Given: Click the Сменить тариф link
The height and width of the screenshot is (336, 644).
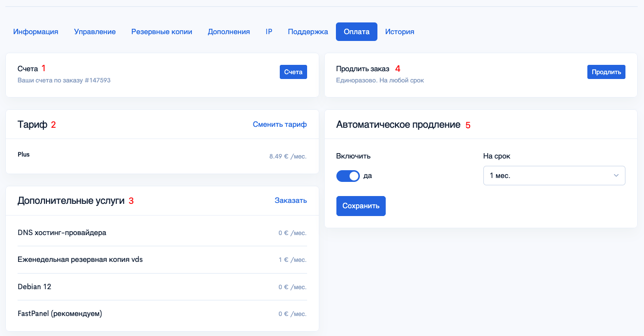Looking at the screenshot, I should [x=280, y=124].
